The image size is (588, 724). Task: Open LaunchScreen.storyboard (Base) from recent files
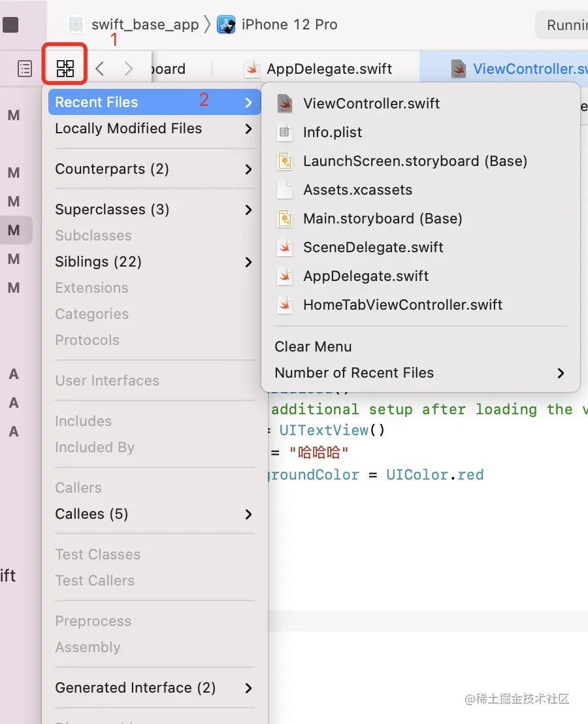pos(421,161)
